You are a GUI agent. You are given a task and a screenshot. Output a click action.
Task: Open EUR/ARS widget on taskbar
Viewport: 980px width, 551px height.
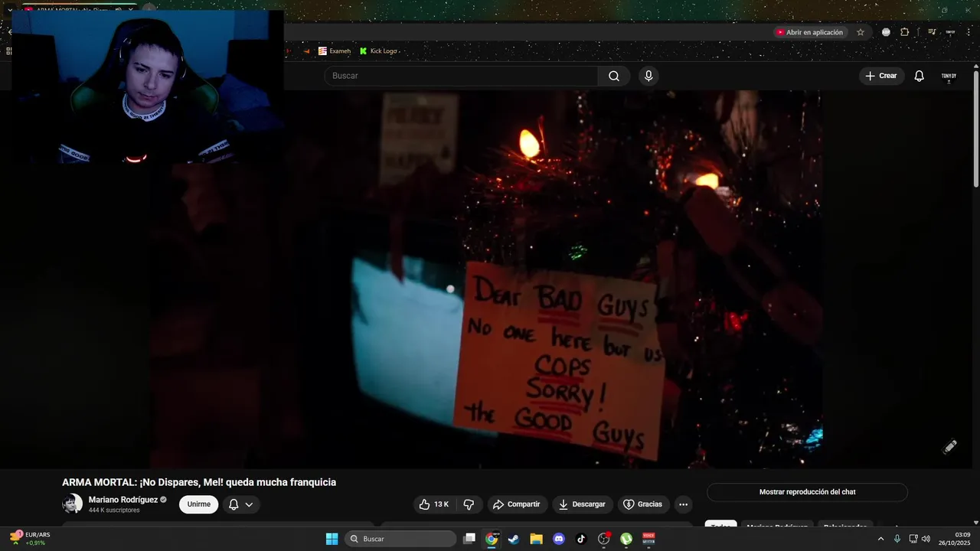31,539
